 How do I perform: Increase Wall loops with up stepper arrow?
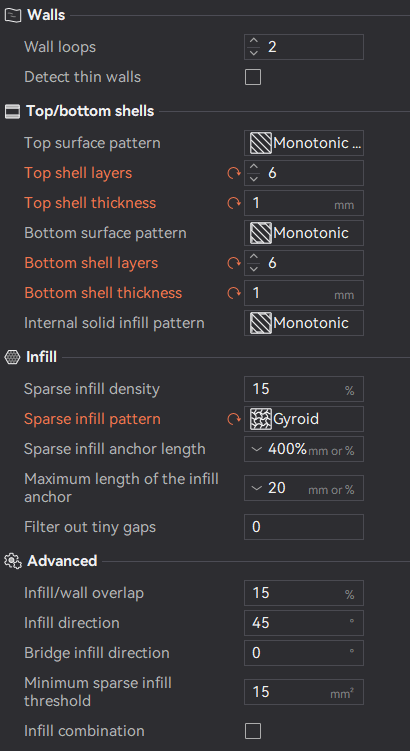point(254,41)
